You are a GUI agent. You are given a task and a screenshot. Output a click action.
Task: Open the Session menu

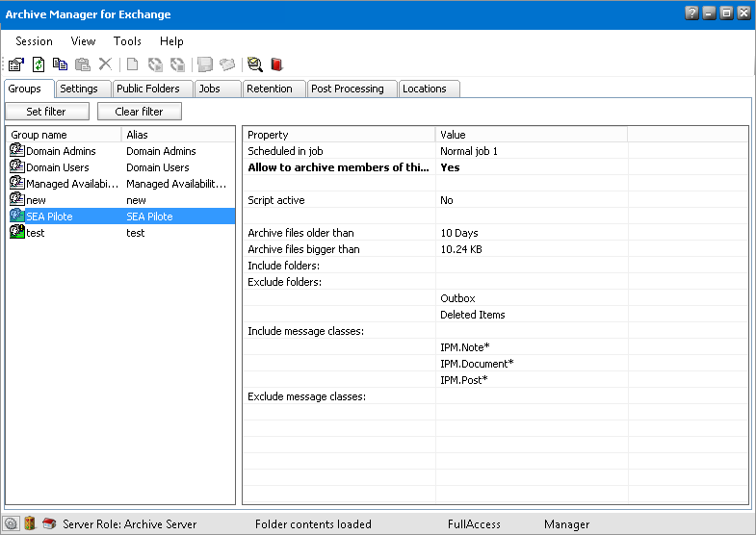(34, 41)
